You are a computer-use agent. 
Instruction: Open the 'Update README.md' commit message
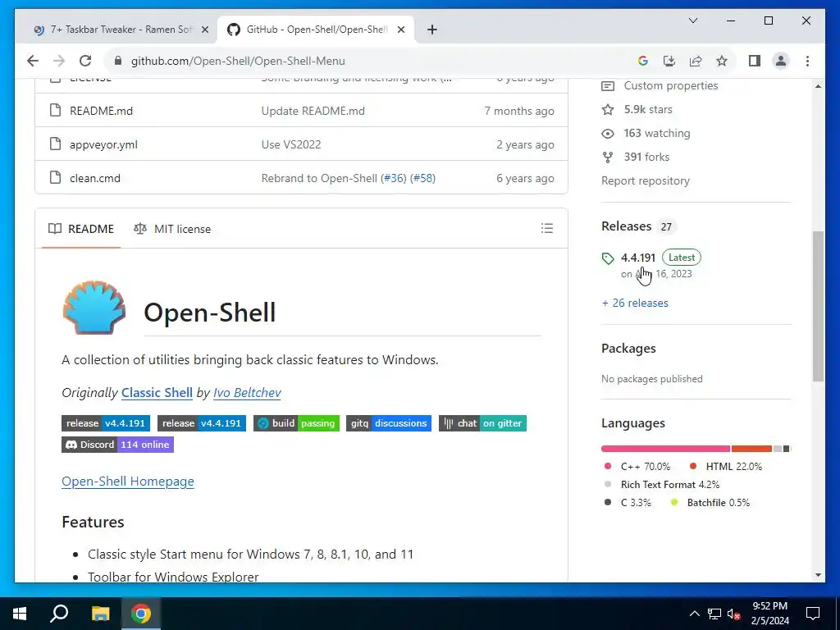tap(313, 111)
